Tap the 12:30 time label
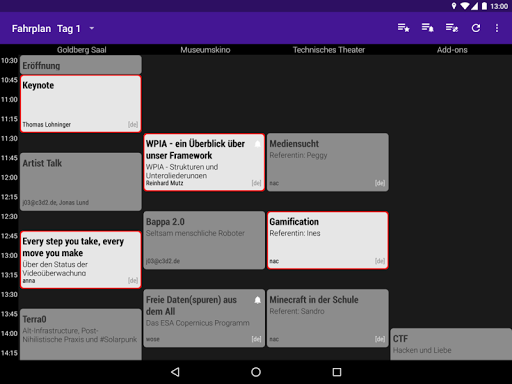512x384 pixels. 9,217
